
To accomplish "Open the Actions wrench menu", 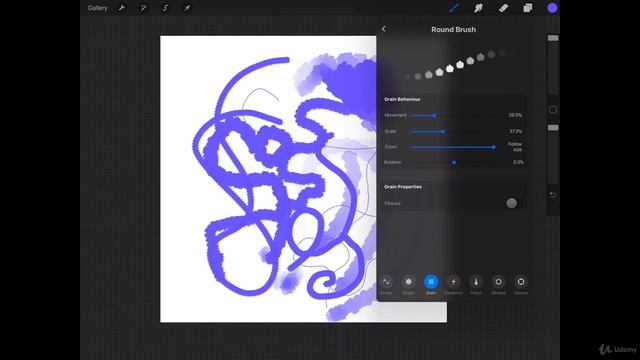I will (x=122, y=8).
